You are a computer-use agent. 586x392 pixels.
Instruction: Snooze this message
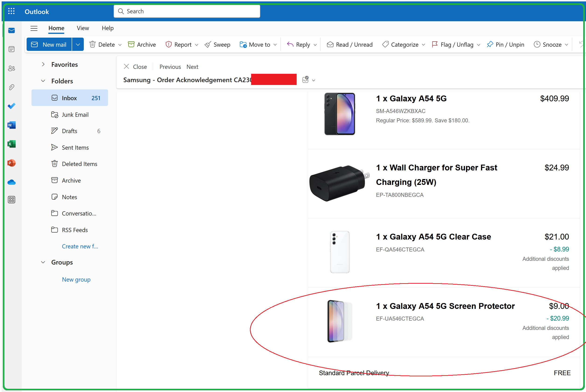tap(547, 45)
